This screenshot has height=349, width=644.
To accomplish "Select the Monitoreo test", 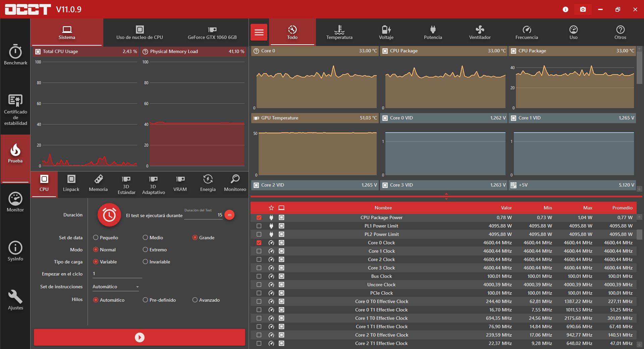I will click(x=235, y=184).
